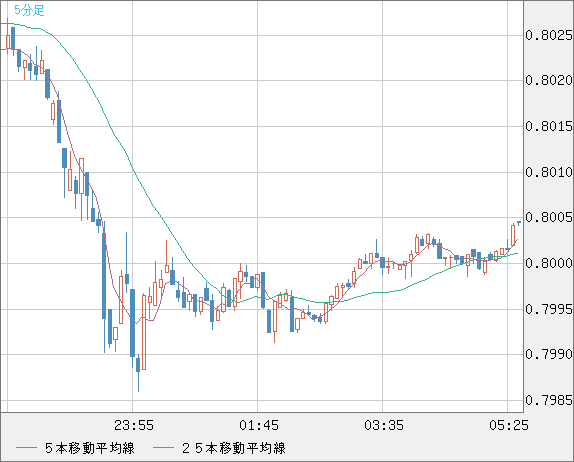Click the 0.8020 price axis label
The image size is (574, 462).
[549, 80]
